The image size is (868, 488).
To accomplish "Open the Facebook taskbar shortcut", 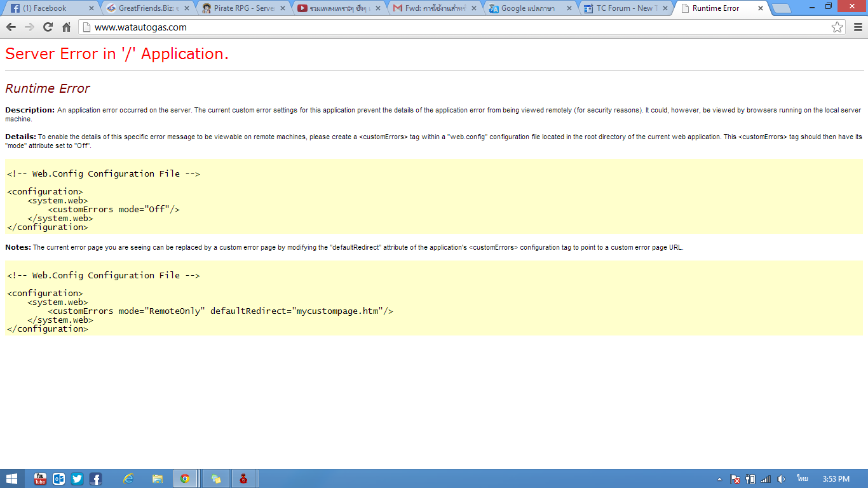I will click(x=95, y=478).
